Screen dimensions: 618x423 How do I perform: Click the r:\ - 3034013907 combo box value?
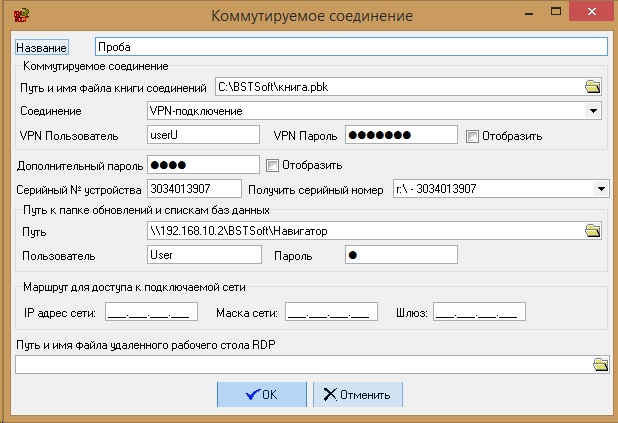pyautogui.click(x=436, y=189)
